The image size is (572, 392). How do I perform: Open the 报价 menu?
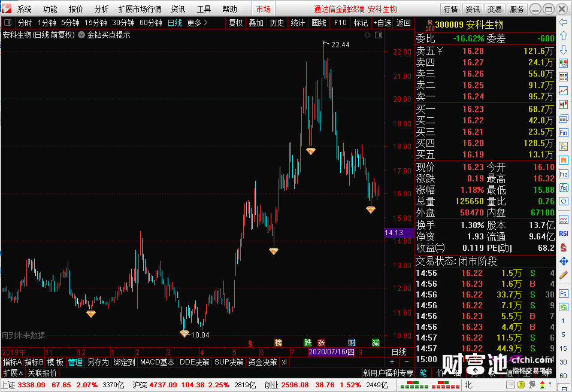[x=75, y=9]
